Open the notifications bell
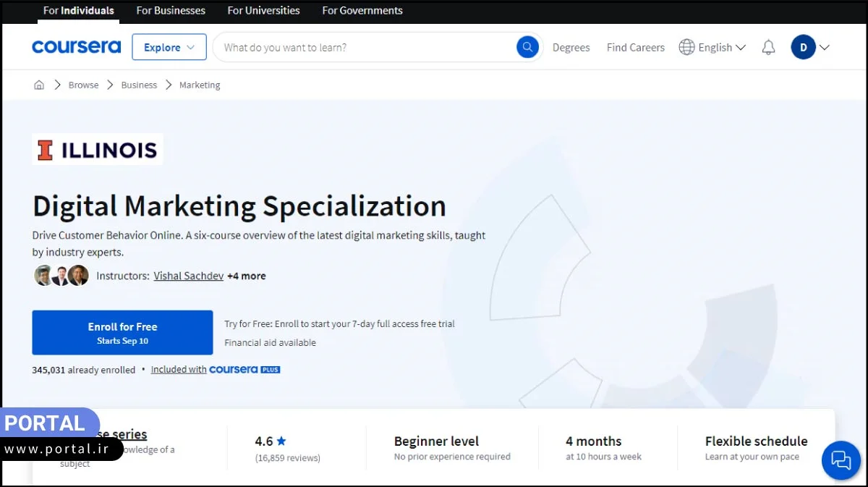868x487 pixels. click(768, 46)
